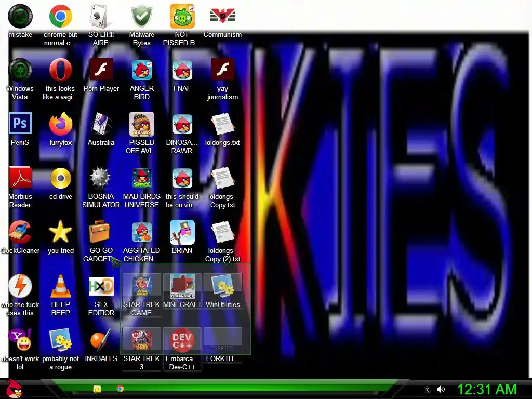Select the 'AGGITATED CHICKEN...' Rio icon
The width and height of the screenshot is (532, 399).
coord(142,232)
